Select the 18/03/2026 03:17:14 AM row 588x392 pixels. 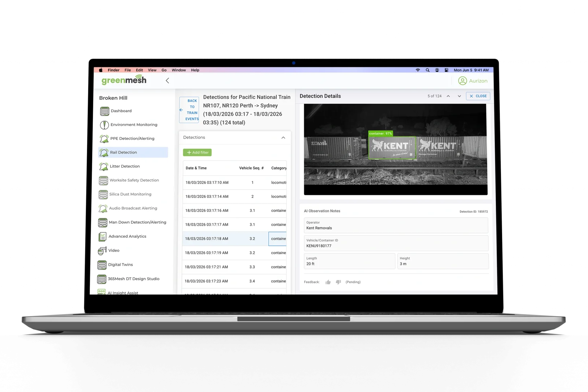(x=234, y=197)
